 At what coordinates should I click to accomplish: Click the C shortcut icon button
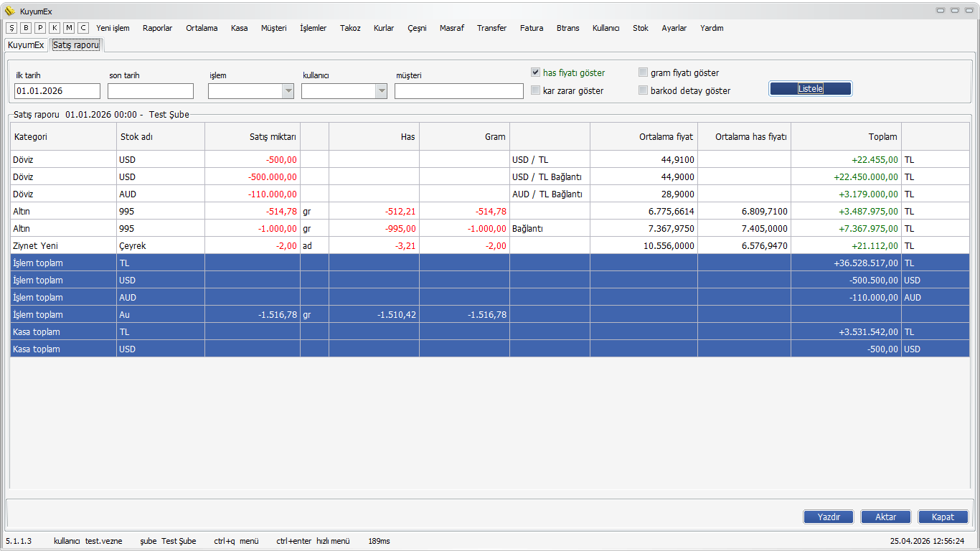(83, 28)
